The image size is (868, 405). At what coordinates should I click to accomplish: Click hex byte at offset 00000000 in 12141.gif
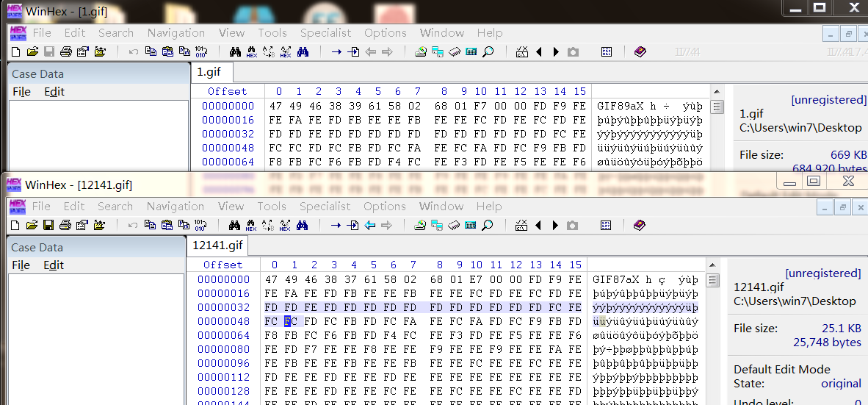pyautogui.click(x=272, y=279)
